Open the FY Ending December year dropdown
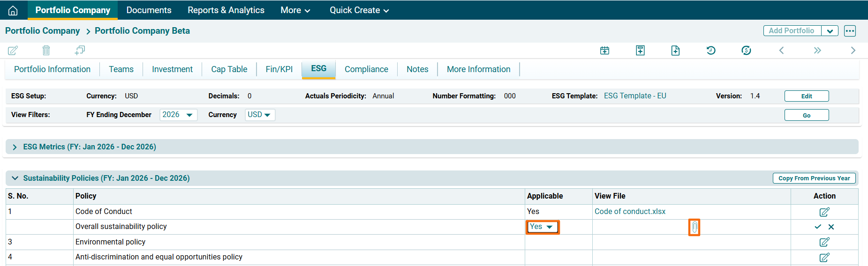The width and height of the screenshot is (868, 266). click(x=178, y=115)
